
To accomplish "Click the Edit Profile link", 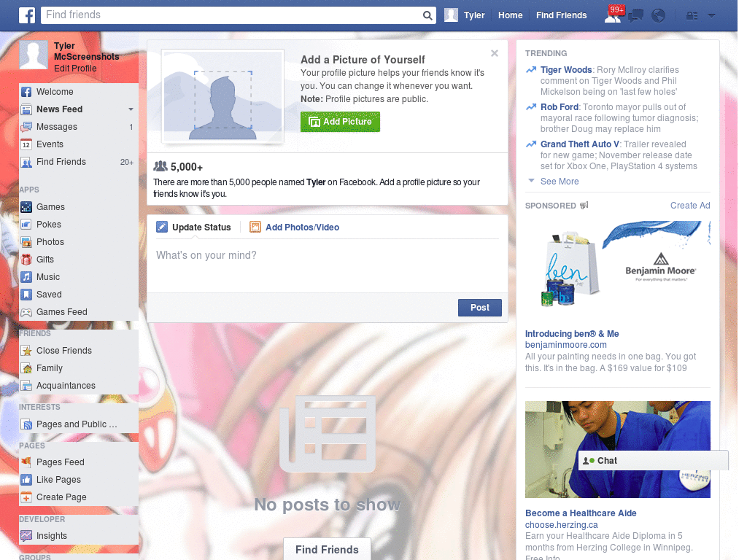I will click(75, 69).
